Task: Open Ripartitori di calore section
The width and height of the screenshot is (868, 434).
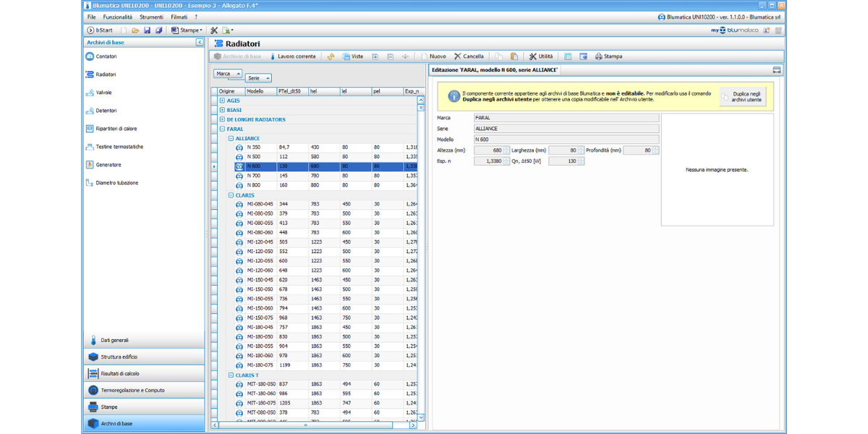Action: [x=116, y=129]
